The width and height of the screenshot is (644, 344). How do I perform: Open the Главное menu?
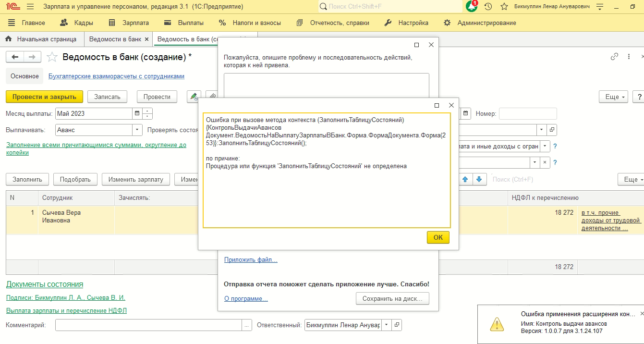tap(27, 23)
